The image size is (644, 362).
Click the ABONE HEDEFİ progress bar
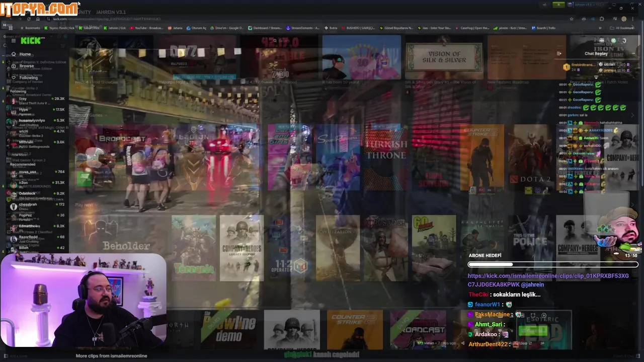click(x=553, y=264)
